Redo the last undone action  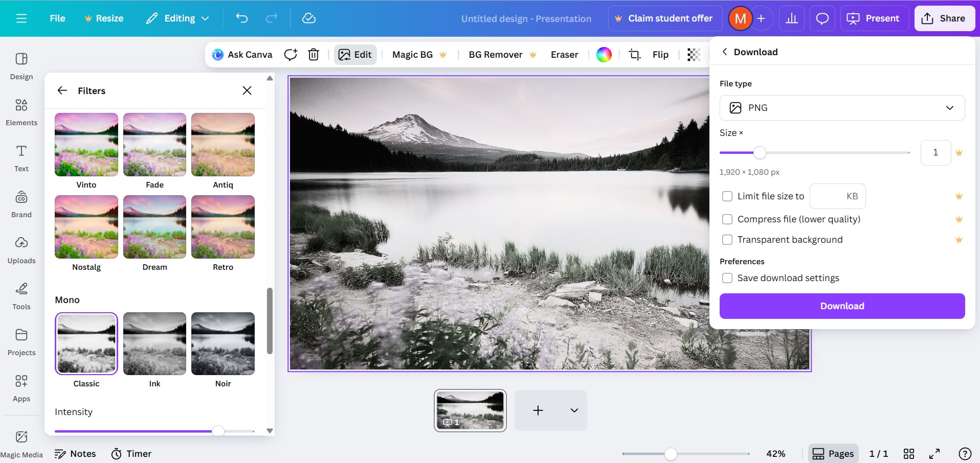pyautogui.click(x=272, y=18)
